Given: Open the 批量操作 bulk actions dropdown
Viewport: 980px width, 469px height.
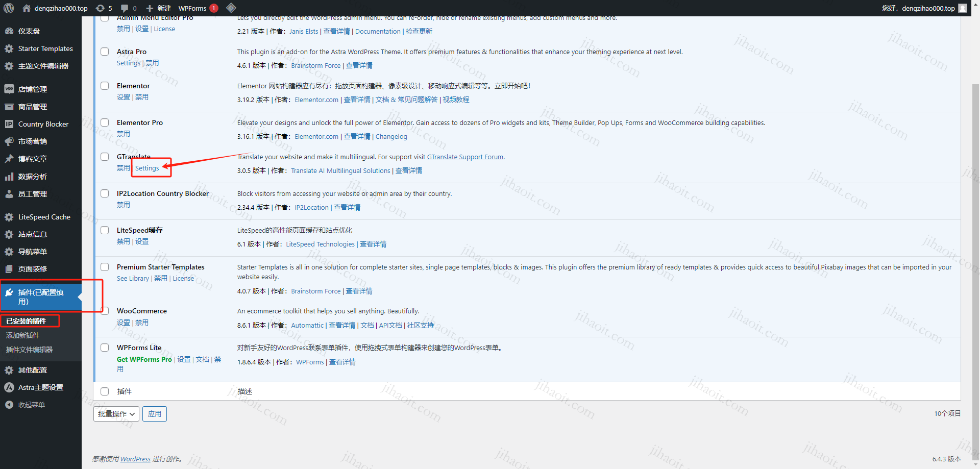Looking at the screenshot, I should pyautogui.click(x=116, y=414).
